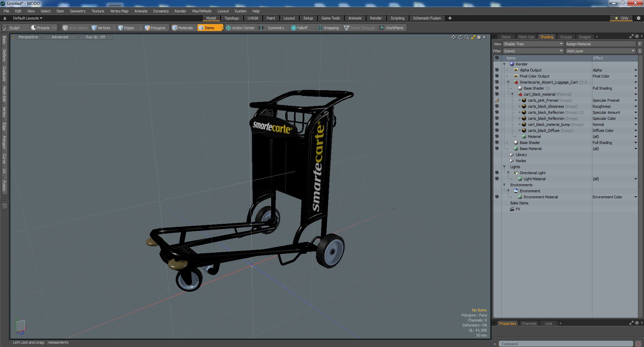Click the F button beside Assign Material
Image resolution: width=644 pixels, height=347 pixels.
point(640,44)
